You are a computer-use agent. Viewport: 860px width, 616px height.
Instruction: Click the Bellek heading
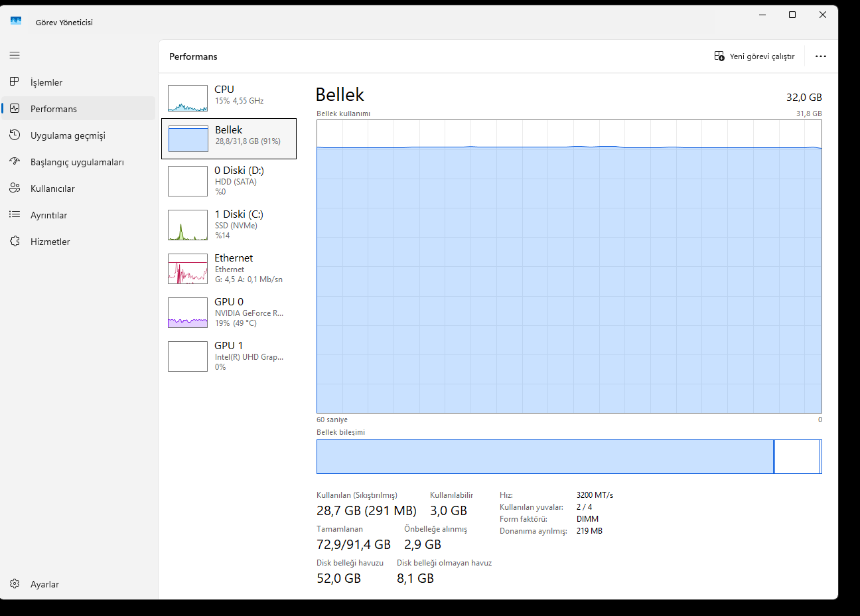(340, 94)
